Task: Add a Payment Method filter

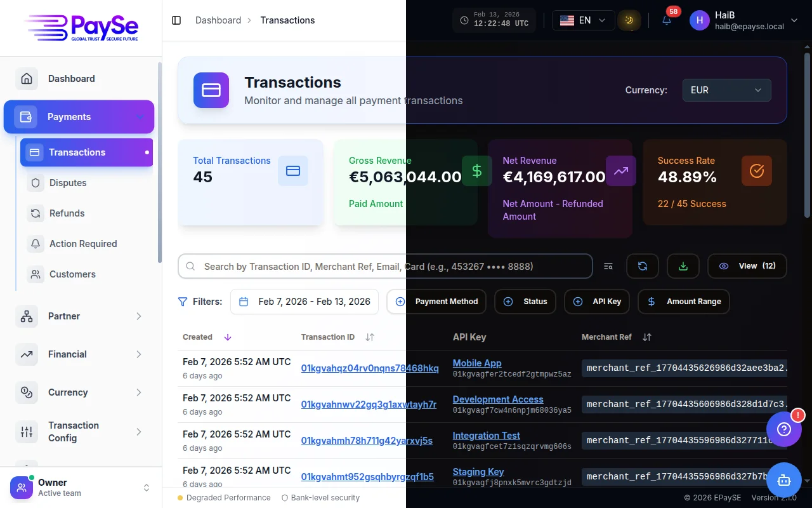Action: pyautogui.click(x=436, y=302)
